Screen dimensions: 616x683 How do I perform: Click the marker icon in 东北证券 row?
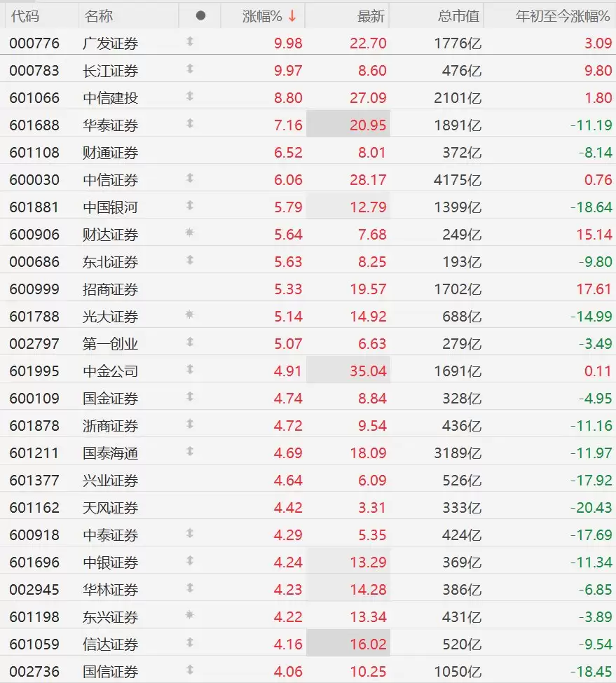tap(189, 260)
